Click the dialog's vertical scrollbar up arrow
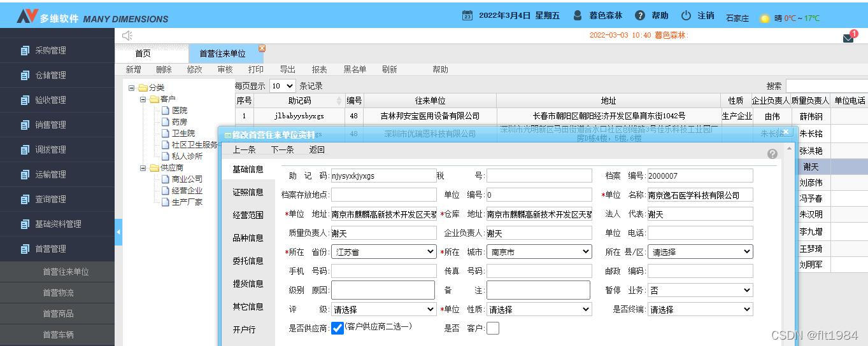The width and height of the screenshot is (868, 346). pos(790,149)
